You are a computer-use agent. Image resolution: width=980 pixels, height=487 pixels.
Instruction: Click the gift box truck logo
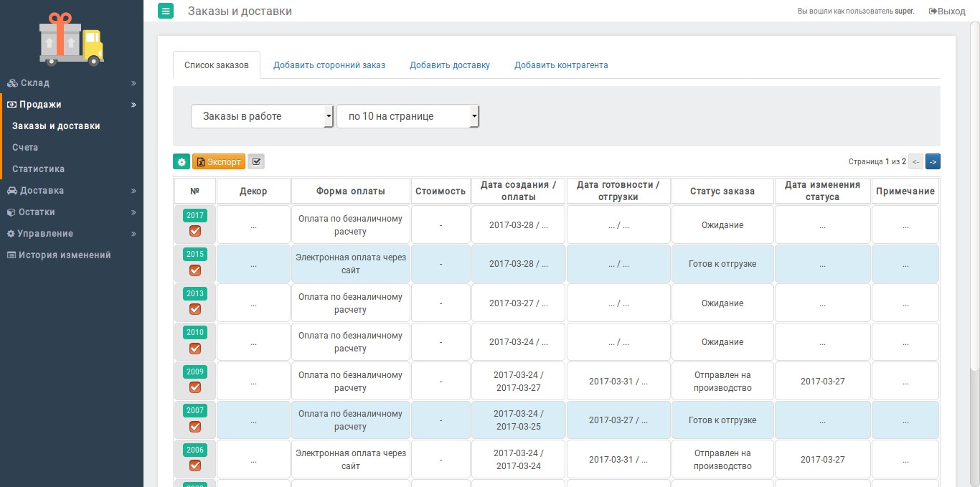pos(71,39)
